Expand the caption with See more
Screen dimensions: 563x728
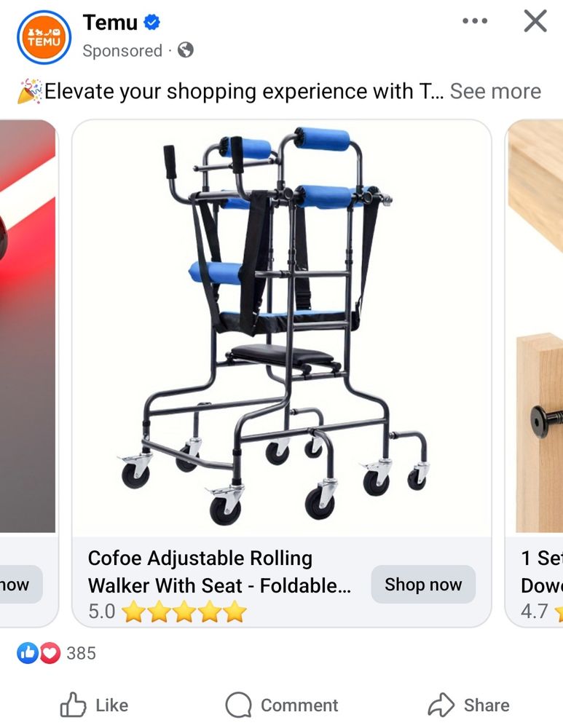495,91
